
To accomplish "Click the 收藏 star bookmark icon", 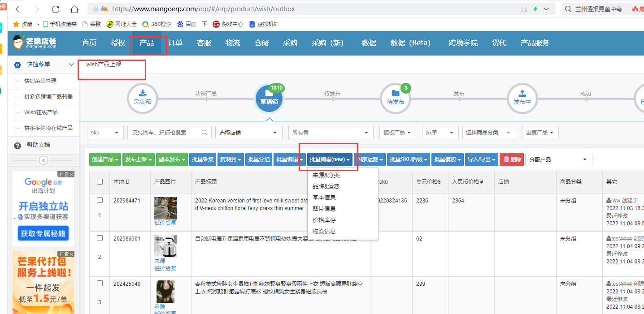I will coord(16,24).
